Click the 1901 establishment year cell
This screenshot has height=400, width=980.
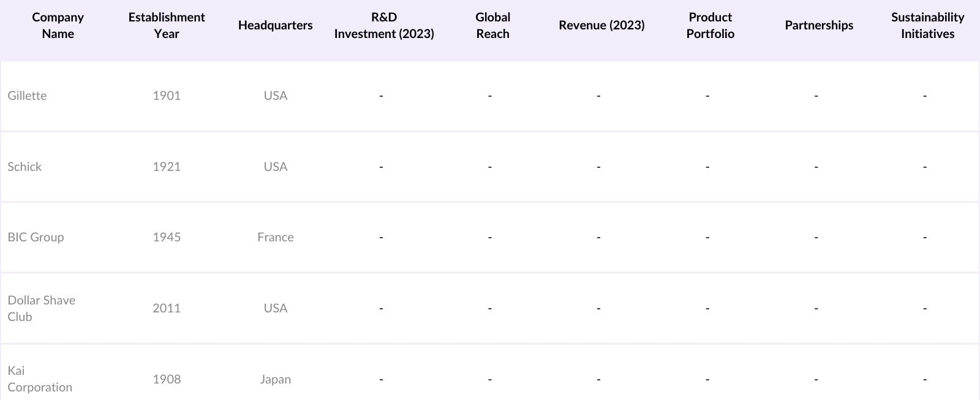pos(167,96)
